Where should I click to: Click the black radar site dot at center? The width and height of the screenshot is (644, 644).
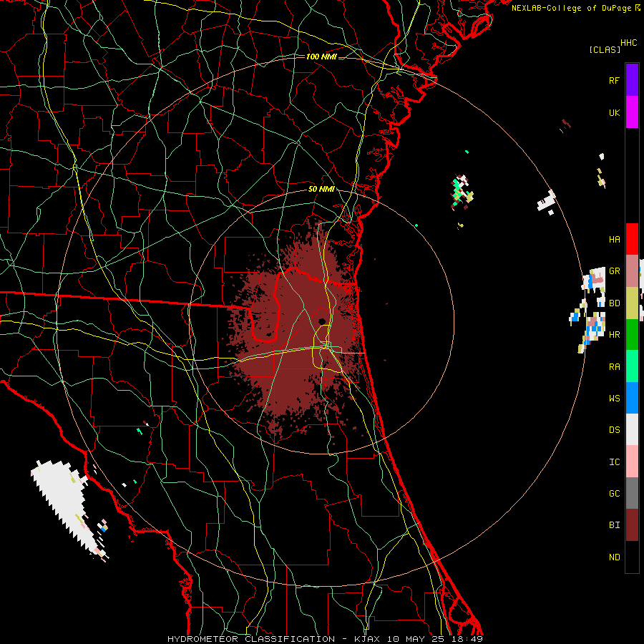321,321
